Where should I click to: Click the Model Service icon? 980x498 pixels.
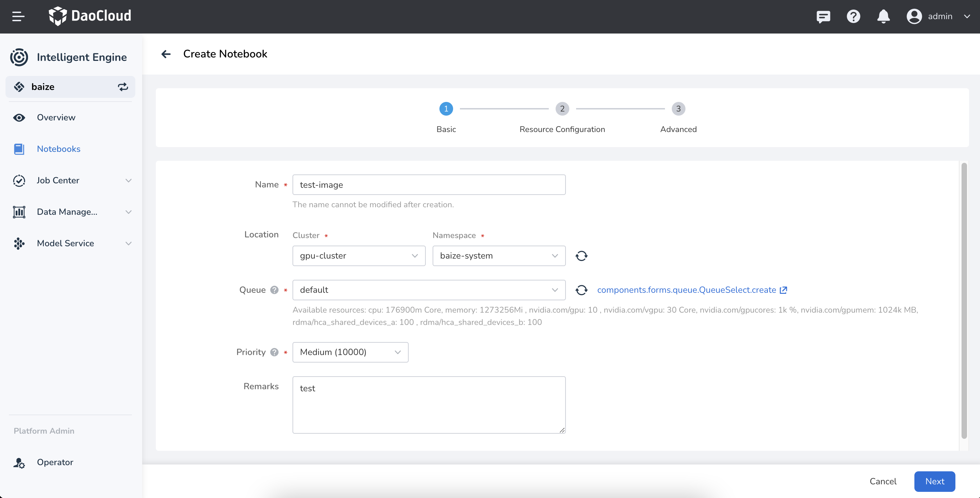(19, 243)
